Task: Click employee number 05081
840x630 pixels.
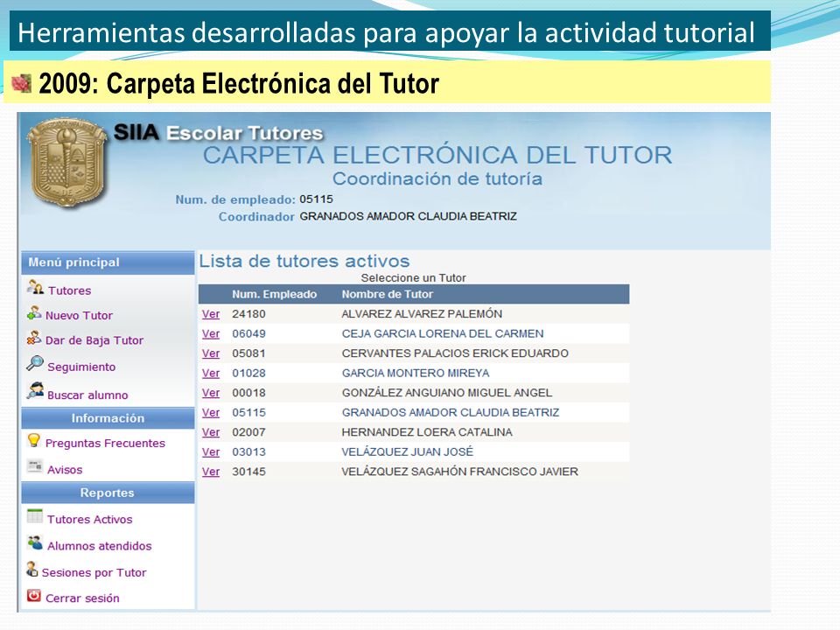Action: [248, 353]
